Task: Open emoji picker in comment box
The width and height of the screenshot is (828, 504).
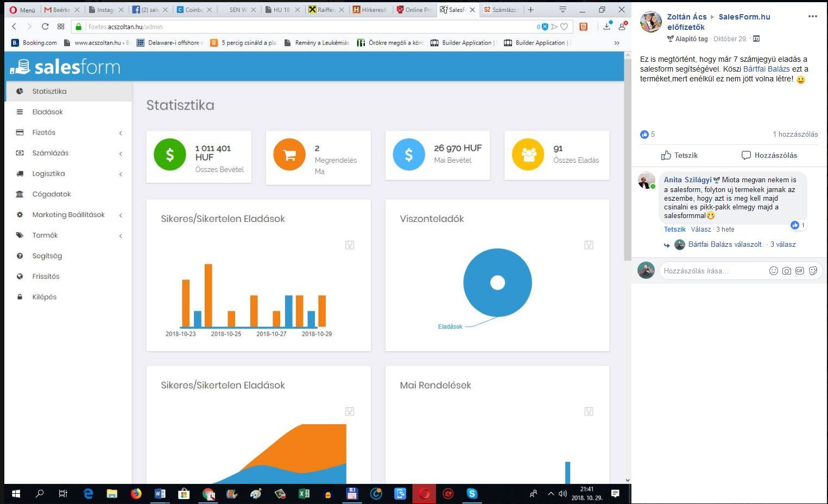Action: pos(773,271)
